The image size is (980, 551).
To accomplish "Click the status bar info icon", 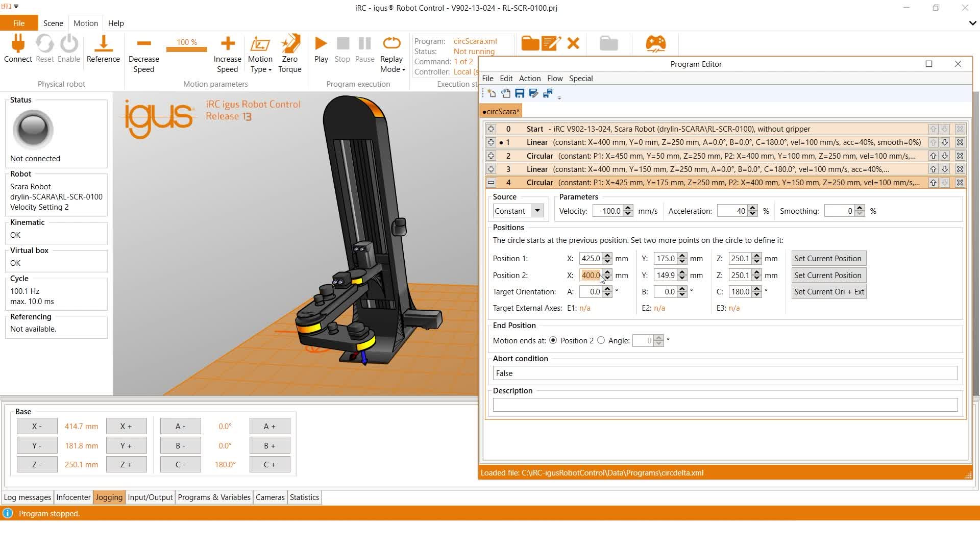I will coord(8,513).
